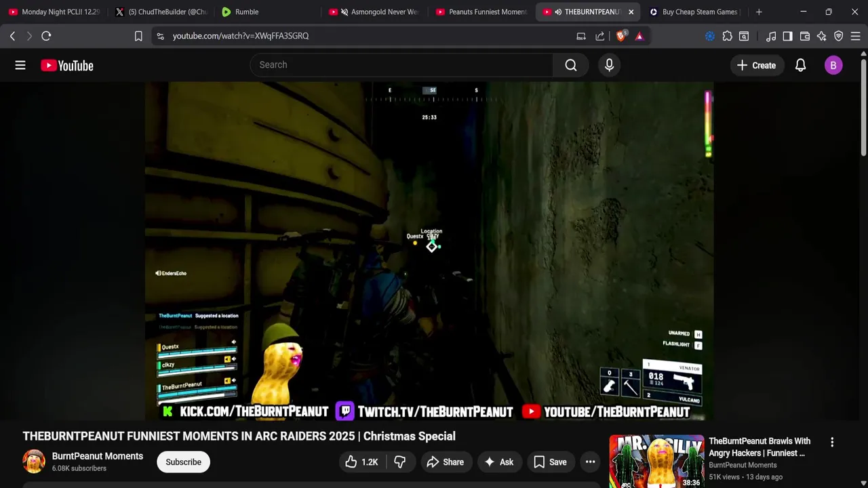Open the Brave Shields lion icon
Screen dimensions: 868x488
pyautogui.click(x=620, y=36)
